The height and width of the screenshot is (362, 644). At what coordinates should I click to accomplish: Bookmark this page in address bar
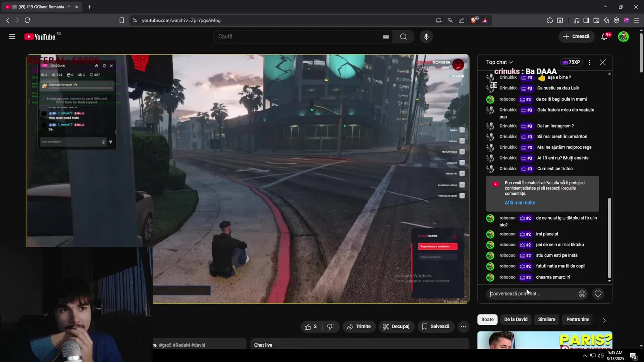(x=122, y=20)
